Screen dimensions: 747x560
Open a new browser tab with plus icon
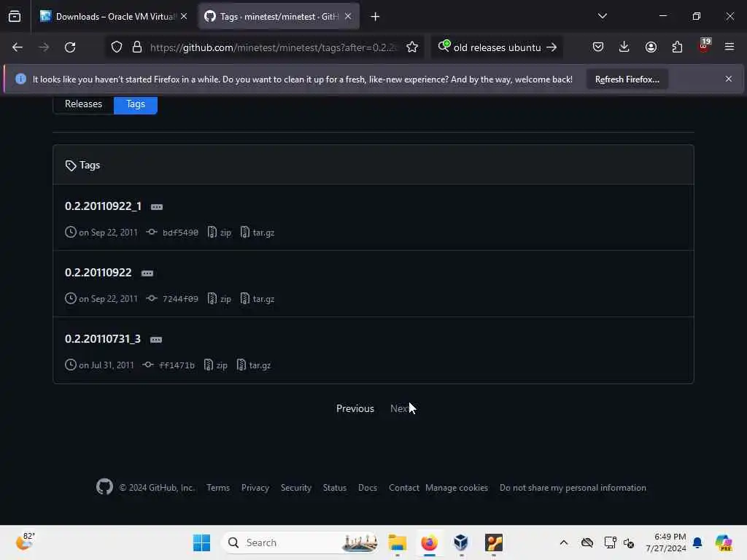376,17
